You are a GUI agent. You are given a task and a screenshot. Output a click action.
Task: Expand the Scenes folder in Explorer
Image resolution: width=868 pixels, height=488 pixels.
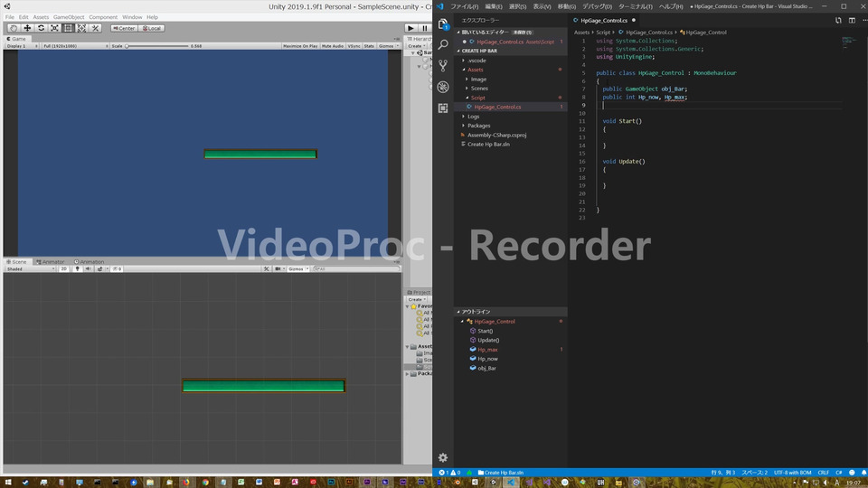(x=479, y=89)
